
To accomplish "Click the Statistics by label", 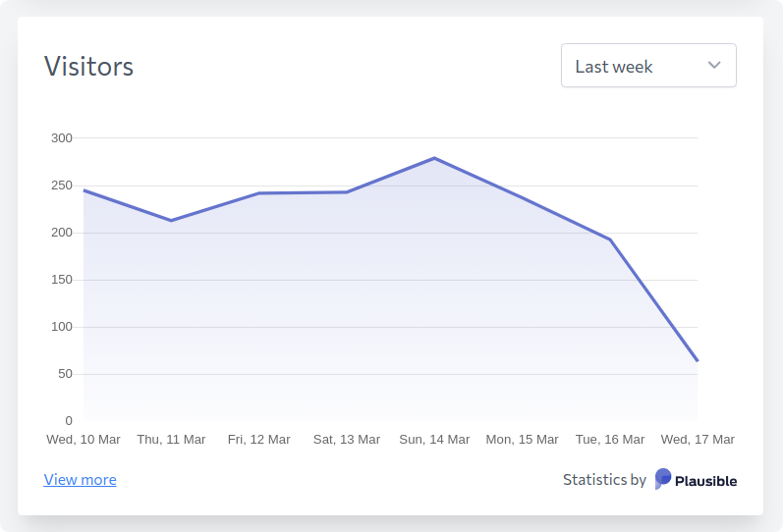I will pyautogui.click(x=604, y=480).
